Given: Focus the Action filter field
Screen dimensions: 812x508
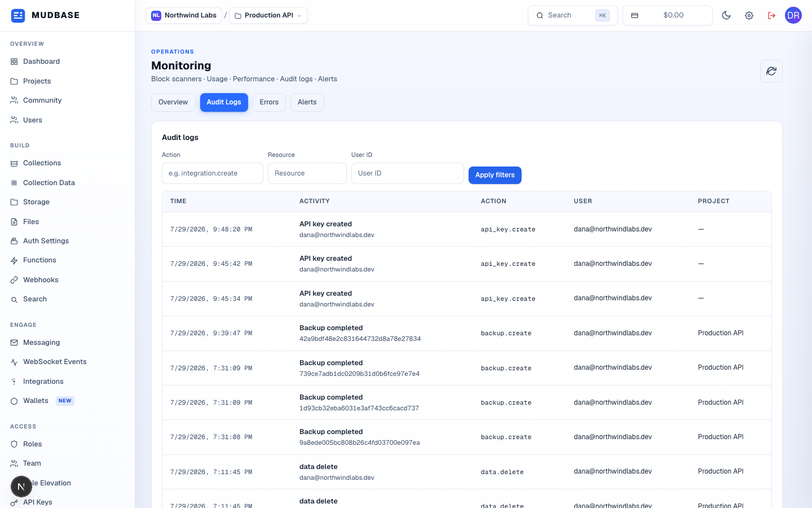Looking at the screenshot, I should [213, 173].
